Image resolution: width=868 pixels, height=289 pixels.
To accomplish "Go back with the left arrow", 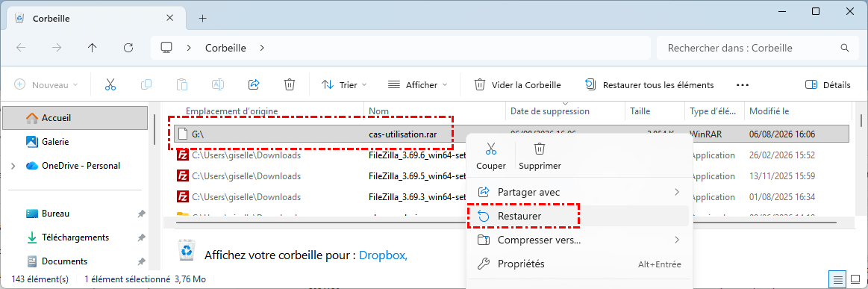I will click(x=21, y=48).
